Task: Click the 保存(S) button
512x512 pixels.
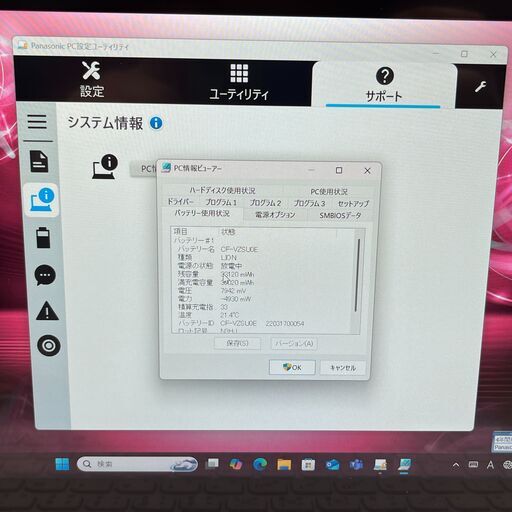Action: point(237,343)
